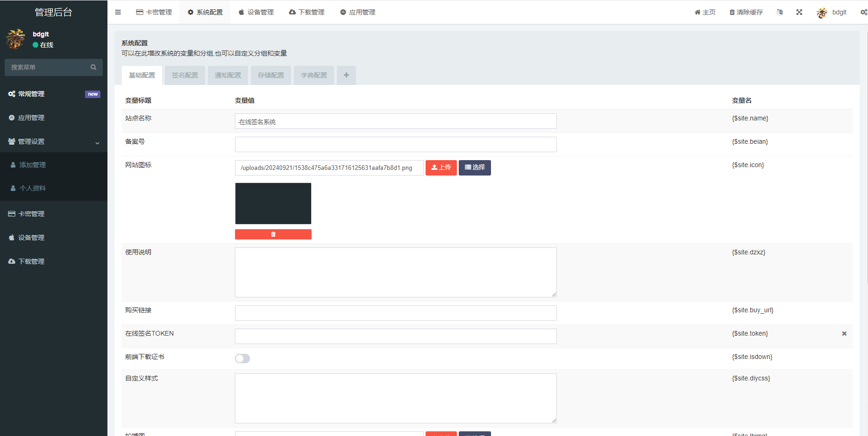Click the red trash delete button under image

273,234
